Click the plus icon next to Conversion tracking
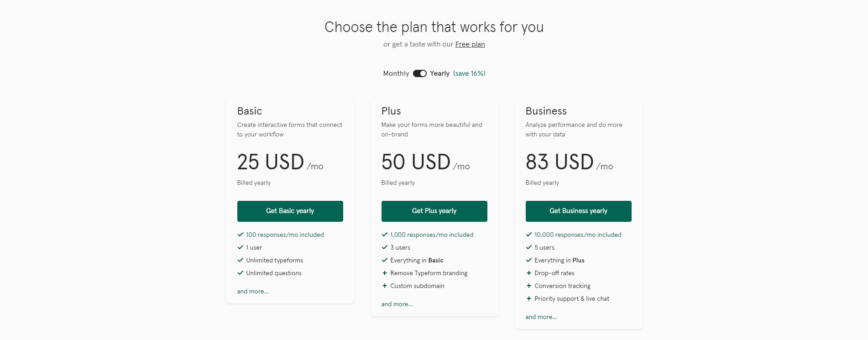The image size is (868, 340). click(x=529, y=286)
